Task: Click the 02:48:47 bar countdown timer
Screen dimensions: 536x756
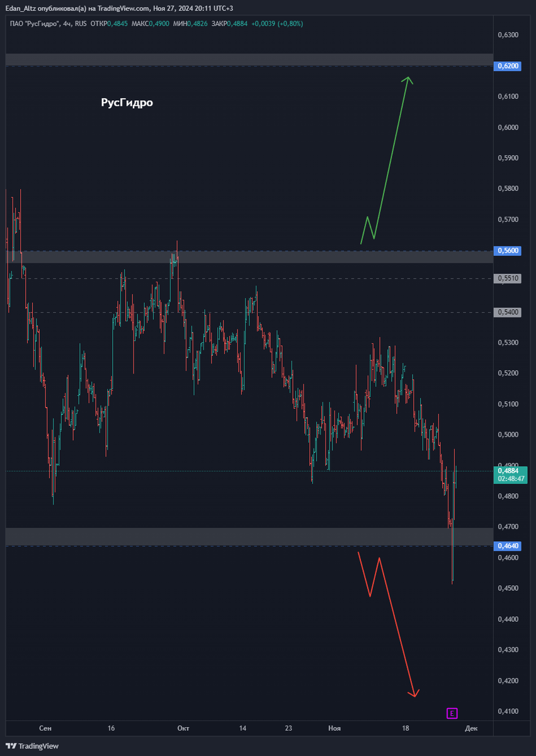Action: (x=511, y=479)
